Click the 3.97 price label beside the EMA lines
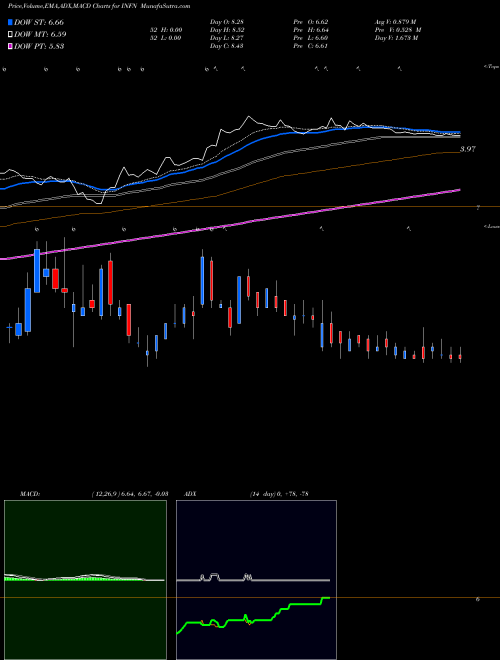This screenshot has width=500, height=660. click(x=468, y=149)
